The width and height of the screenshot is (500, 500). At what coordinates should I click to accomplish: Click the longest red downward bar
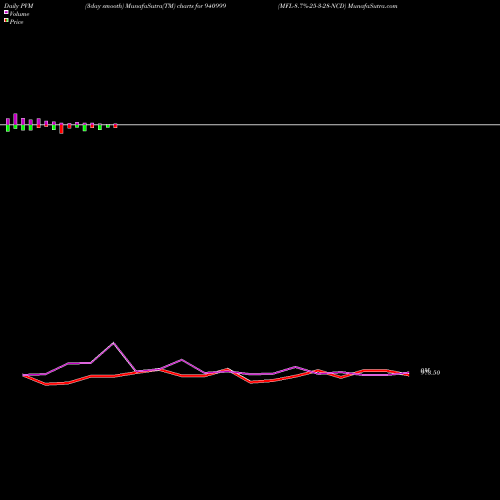61,129
